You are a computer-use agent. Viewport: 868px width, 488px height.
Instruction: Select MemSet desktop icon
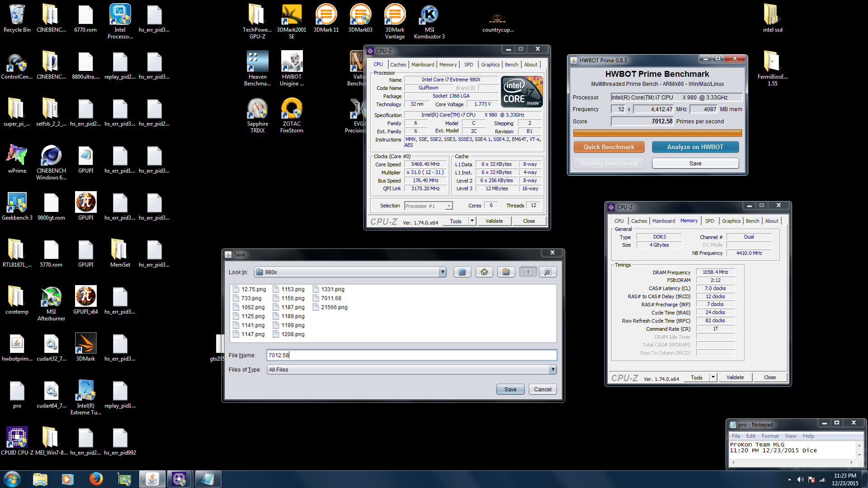120,253
